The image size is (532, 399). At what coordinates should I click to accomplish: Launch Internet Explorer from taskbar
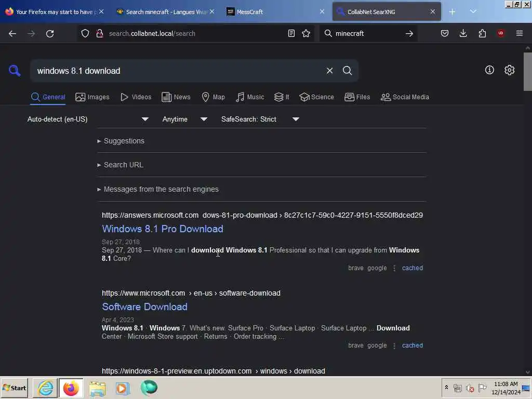pos(45,388)
